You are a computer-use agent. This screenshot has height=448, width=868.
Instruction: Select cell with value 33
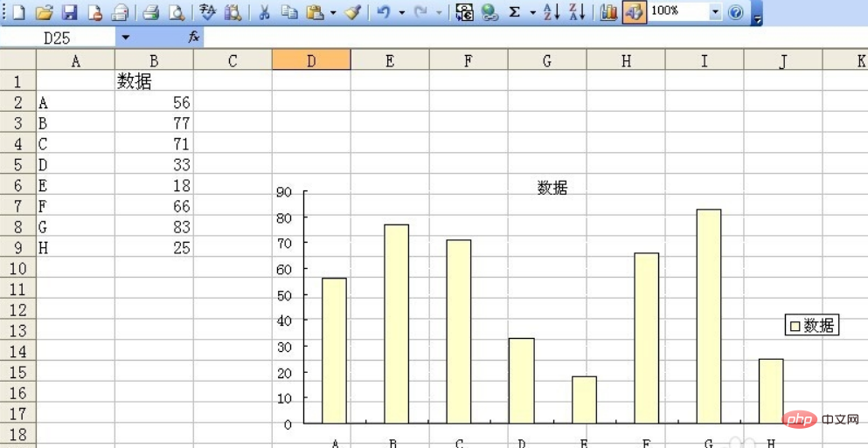(155, 163)
